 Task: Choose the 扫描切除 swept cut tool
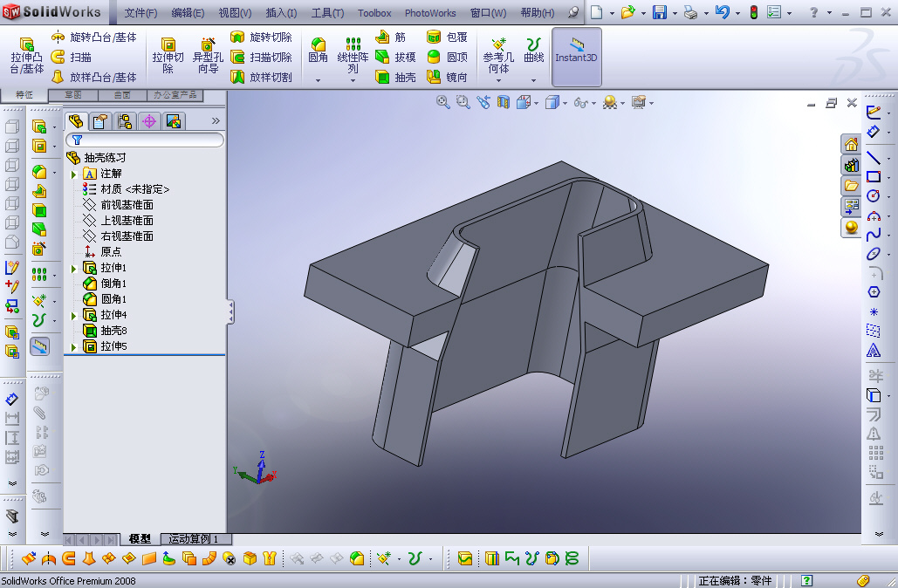tap(261, 57)
